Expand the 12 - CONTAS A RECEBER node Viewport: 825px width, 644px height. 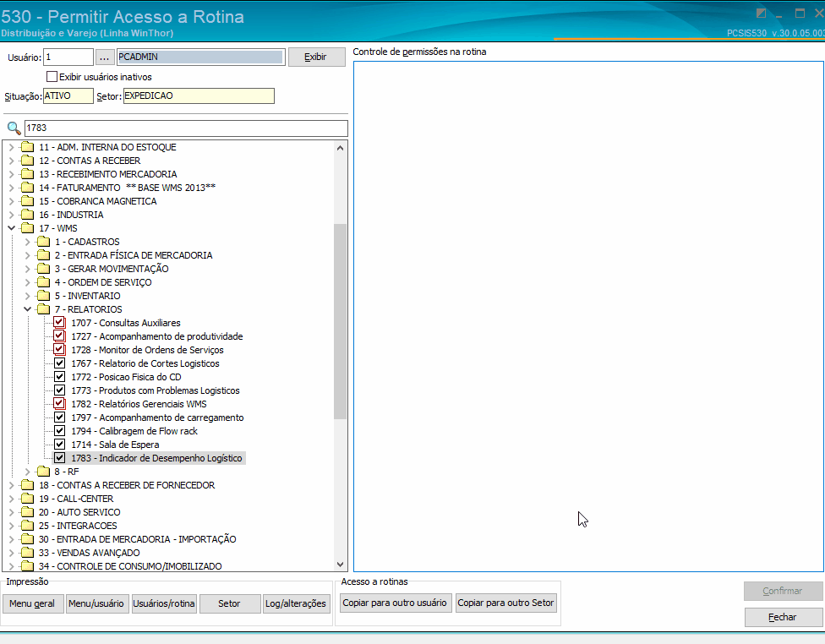click(x=11, y=161)
